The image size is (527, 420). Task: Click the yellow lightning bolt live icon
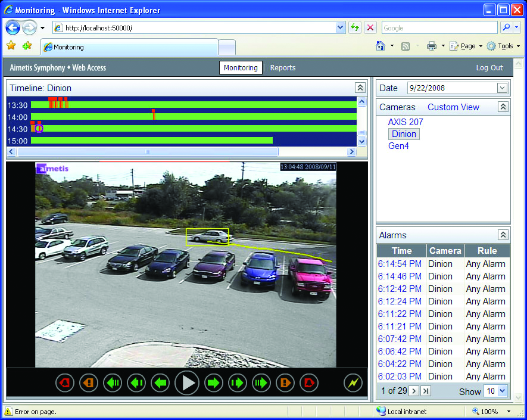pyautogui.click(x=353, y=383)
